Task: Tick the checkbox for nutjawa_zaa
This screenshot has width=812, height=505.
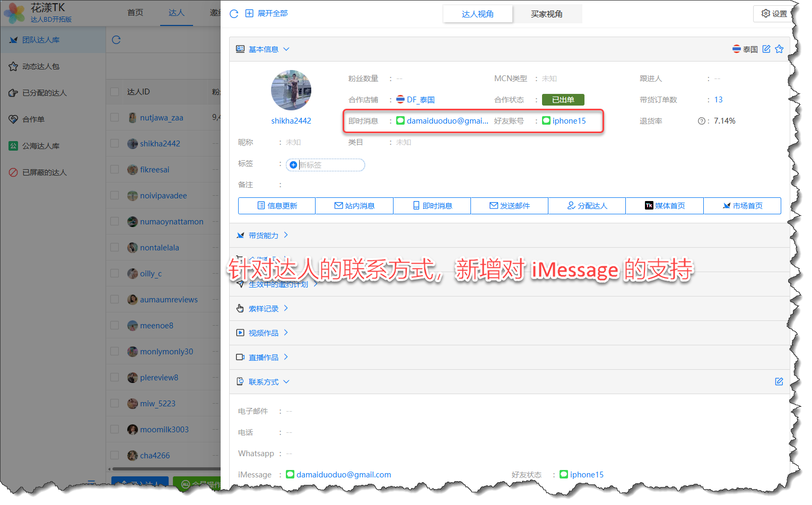Action: (115, 118)
